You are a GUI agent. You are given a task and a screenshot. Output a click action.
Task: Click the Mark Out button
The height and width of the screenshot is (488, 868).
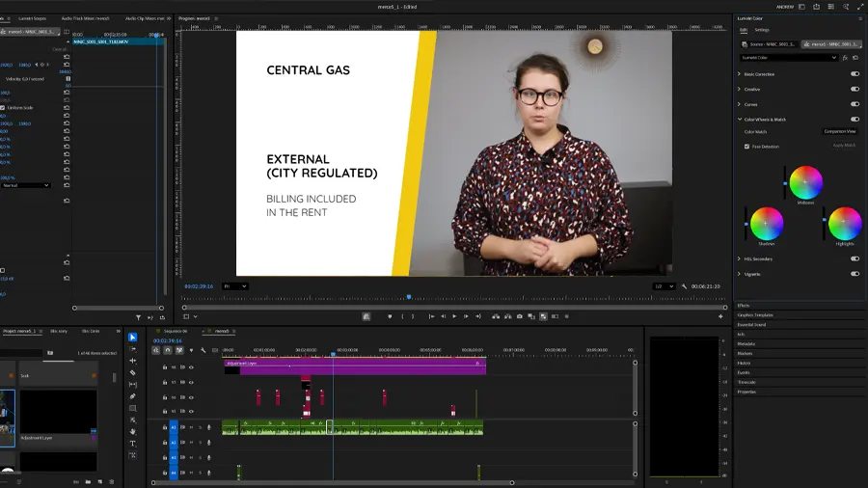(x=413, y=316)
